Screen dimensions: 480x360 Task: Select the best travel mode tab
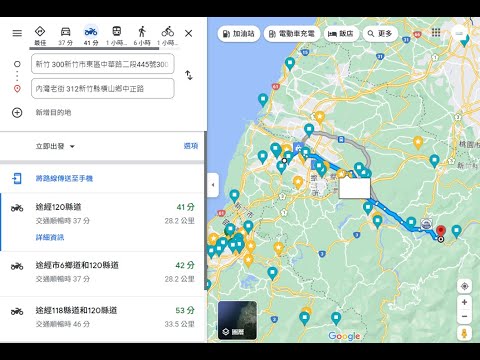tap(40, 35)
